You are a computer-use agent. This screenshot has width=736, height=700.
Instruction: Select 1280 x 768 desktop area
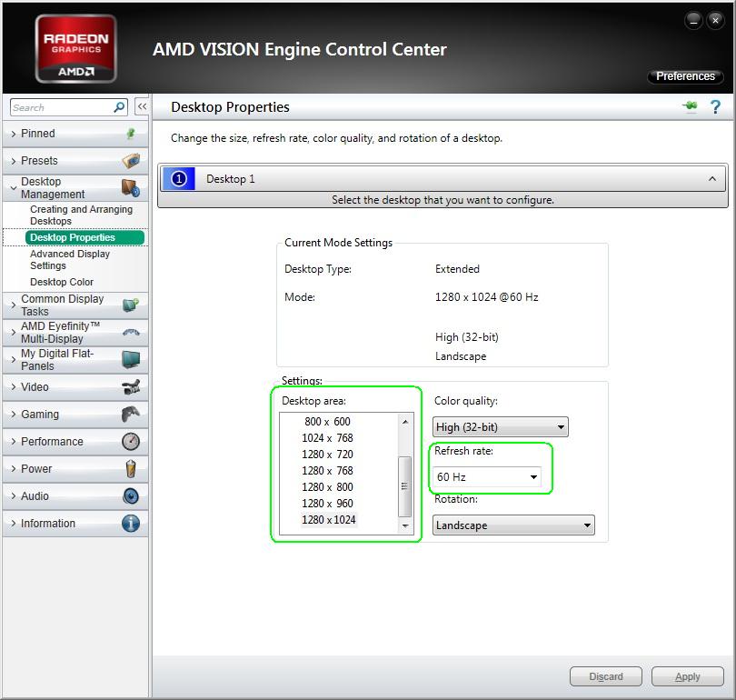[328, 471]
